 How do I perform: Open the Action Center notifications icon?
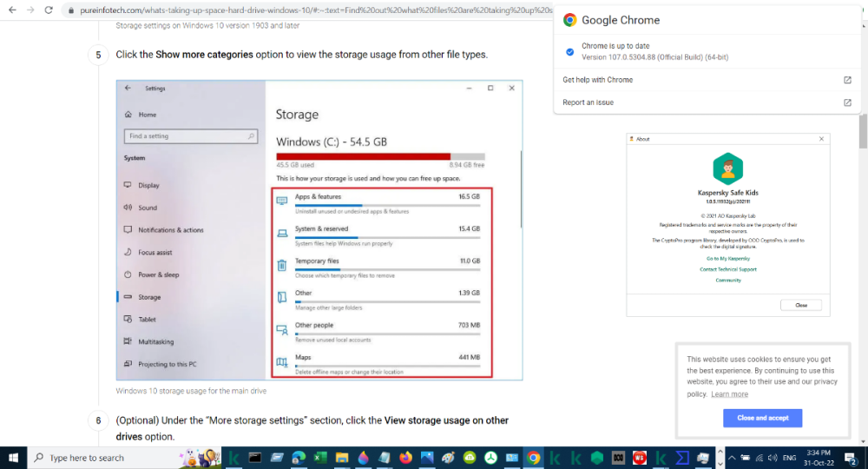(x=851, y=458)
